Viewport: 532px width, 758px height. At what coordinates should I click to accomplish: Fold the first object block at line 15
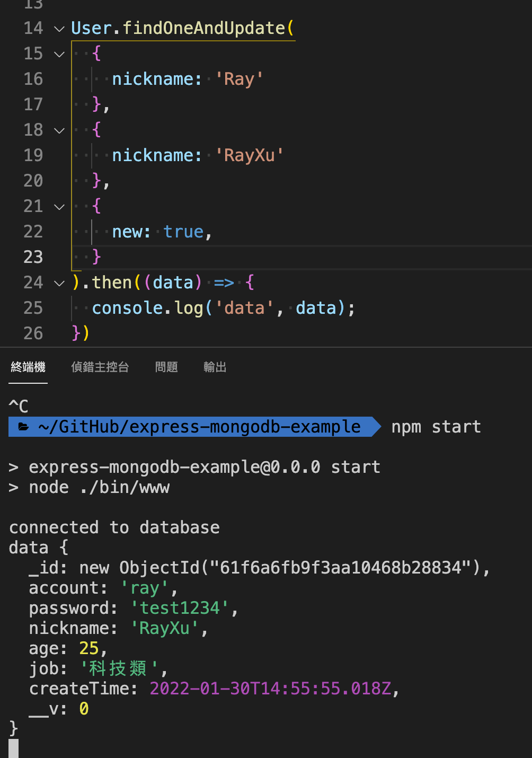point(59,54)
